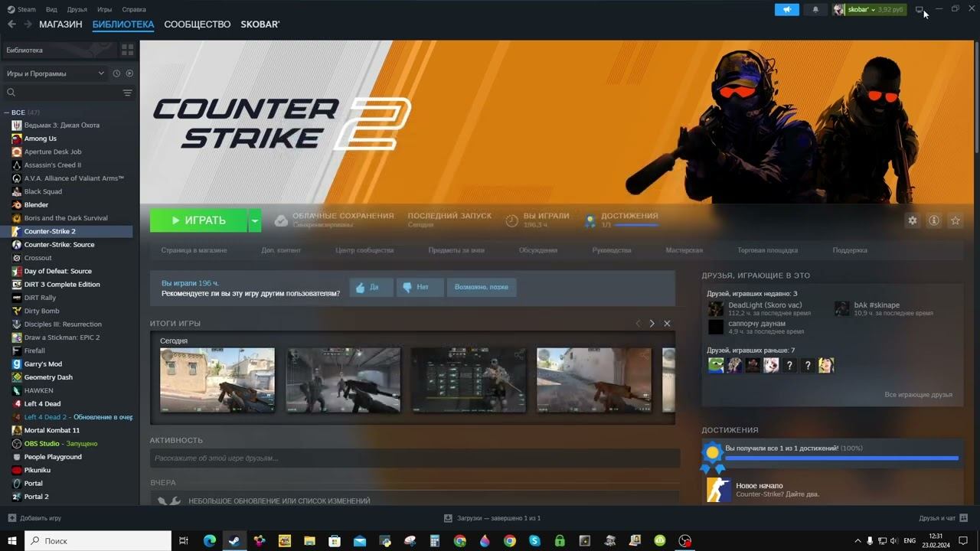Go back with the left arrow
This screenshot has width=980, height=551.
[11, 24]
